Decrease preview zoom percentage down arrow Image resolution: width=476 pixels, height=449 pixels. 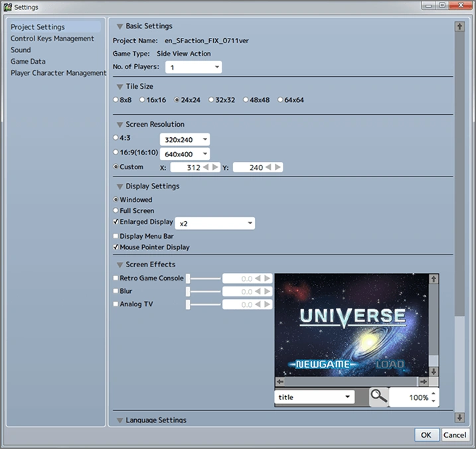pos(434,401)
